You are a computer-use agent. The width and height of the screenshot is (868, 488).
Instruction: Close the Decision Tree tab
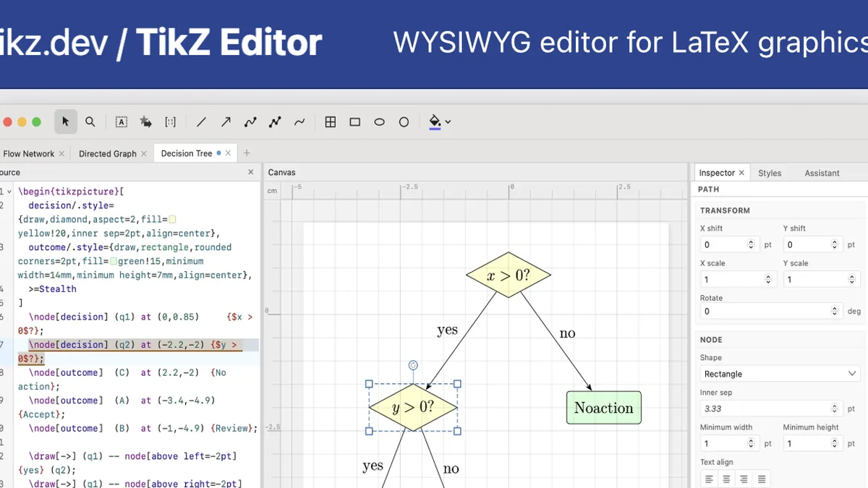[x=229, y=153]
